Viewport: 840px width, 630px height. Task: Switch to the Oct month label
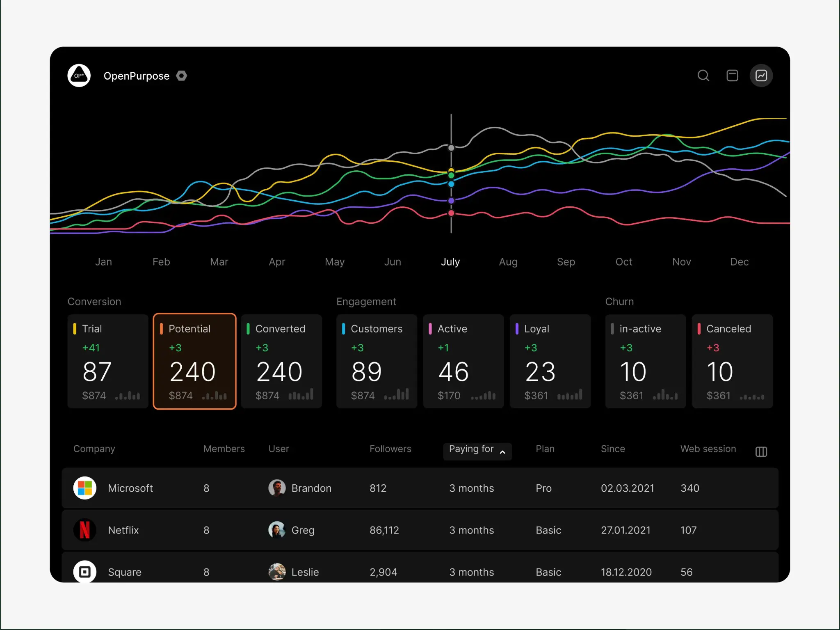click(623, 262)
